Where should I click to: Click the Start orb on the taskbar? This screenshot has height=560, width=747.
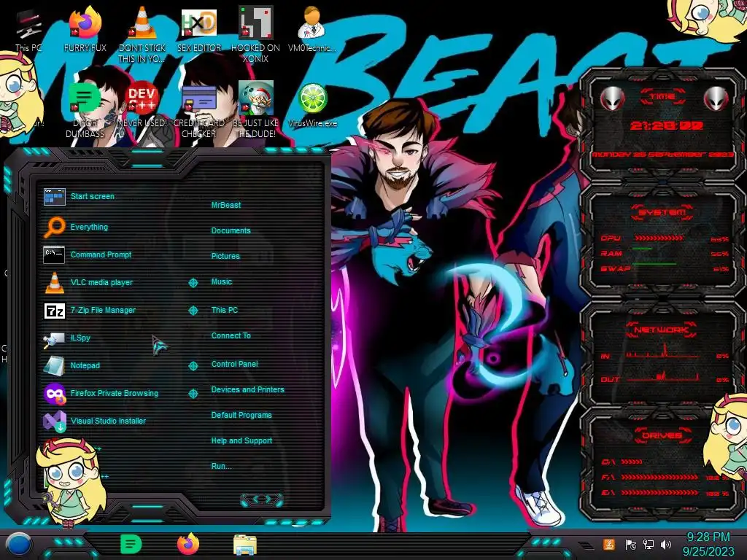coord(18,545)
